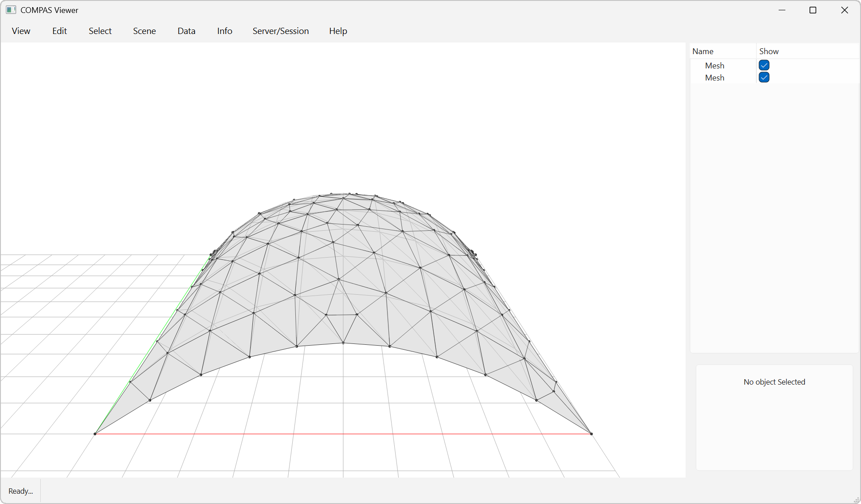Click the Show column header
This screenshot has height=504, width=861.
(769, 51)
